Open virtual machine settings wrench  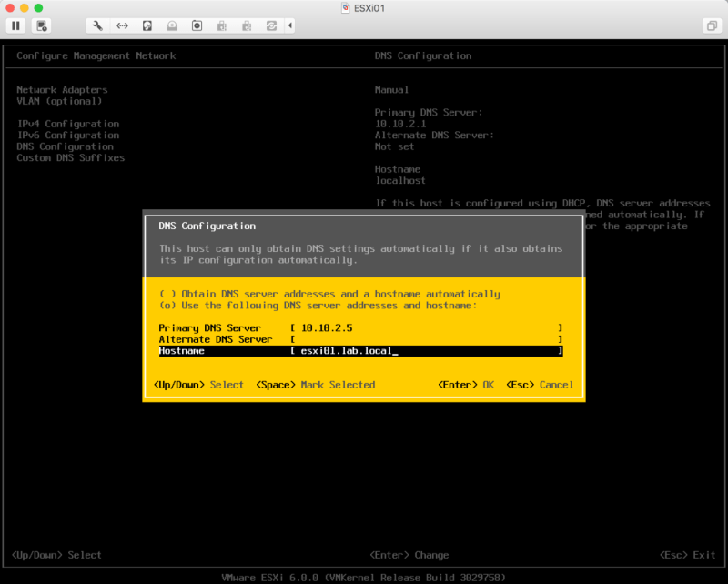point(98,25)
